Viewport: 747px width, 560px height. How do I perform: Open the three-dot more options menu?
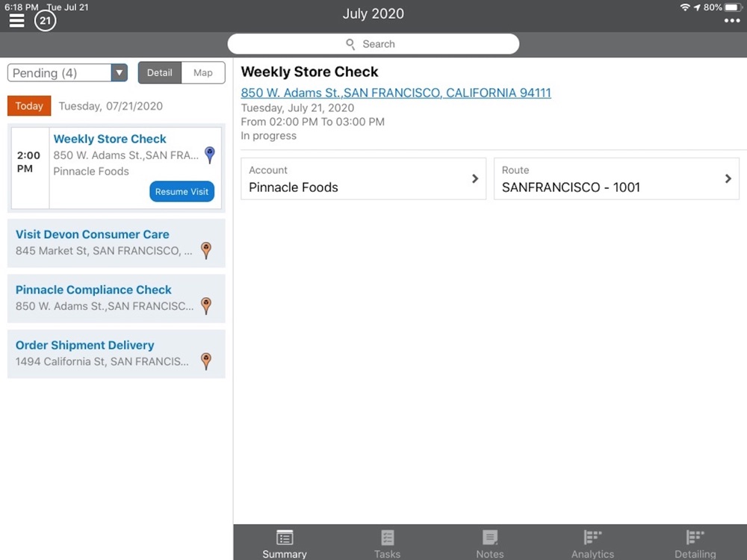click(x=732, y=20)
